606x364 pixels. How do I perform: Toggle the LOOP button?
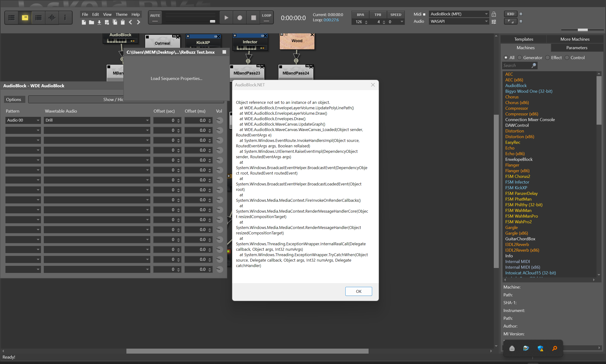[x=267, y=18]
